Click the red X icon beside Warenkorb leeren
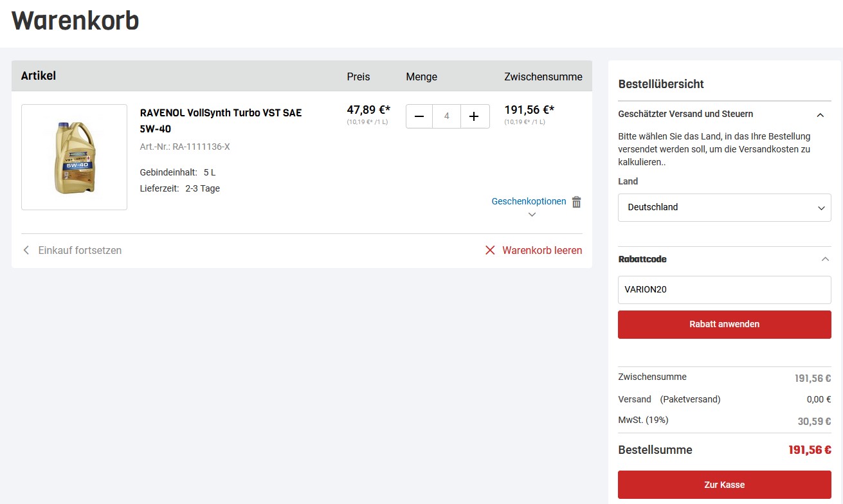The height and width of the screenshot is (504, 843). coord(490,250)
